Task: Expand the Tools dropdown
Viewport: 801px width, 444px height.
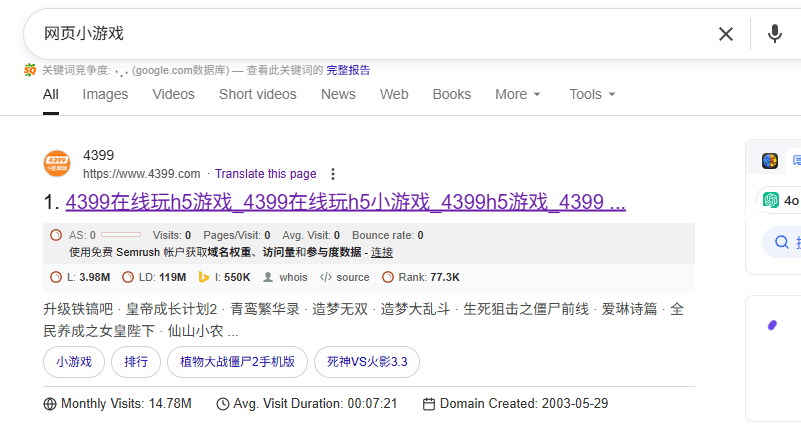Action: click(592, 95)
